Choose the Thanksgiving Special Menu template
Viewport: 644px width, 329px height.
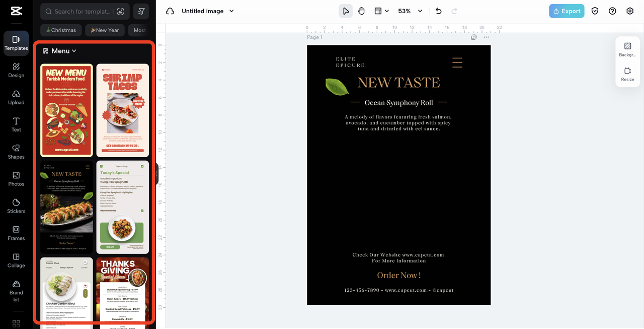click(123, 293)
